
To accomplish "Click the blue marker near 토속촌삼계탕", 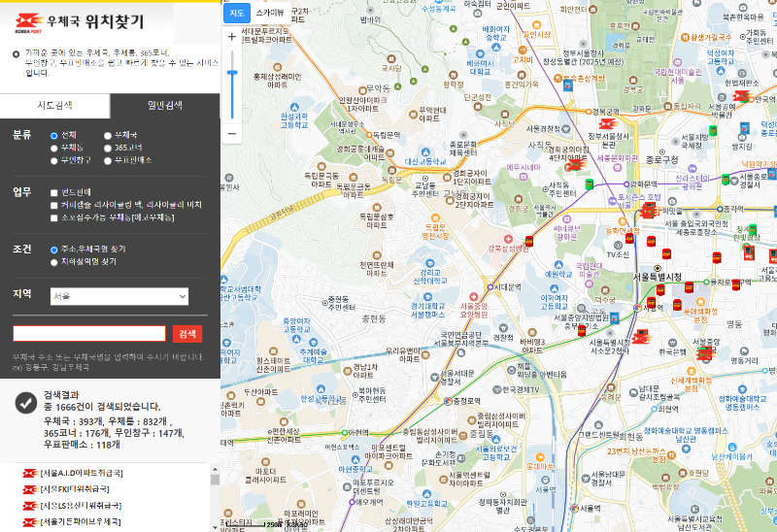I will [568, 85].
